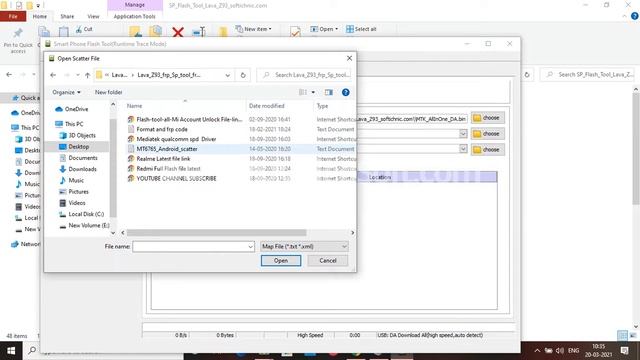Toggle the preview pane in dialog

click(329, 92)
